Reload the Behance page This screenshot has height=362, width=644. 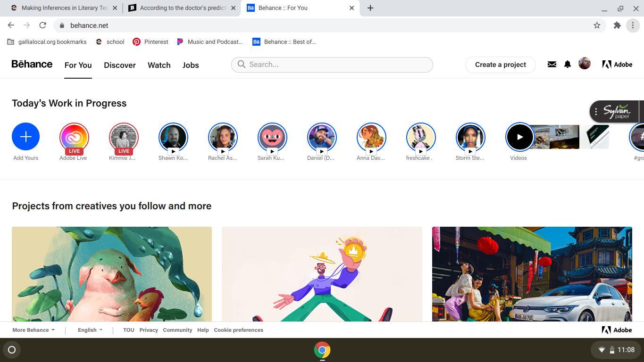tap(42, 25)
